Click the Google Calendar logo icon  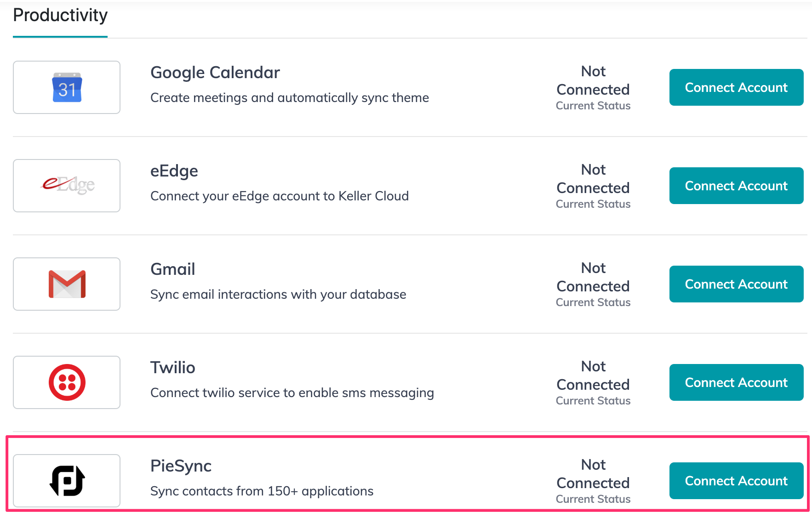tap(67, 87)
